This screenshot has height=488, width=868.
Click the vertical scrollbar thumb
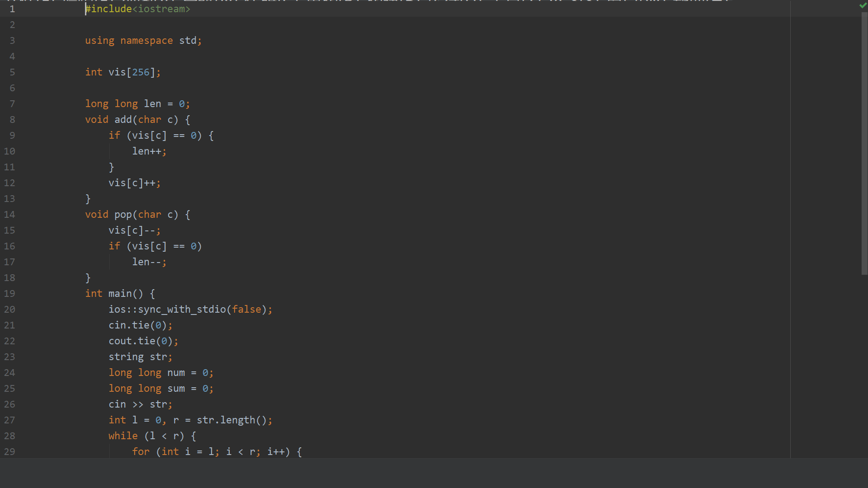864,143
